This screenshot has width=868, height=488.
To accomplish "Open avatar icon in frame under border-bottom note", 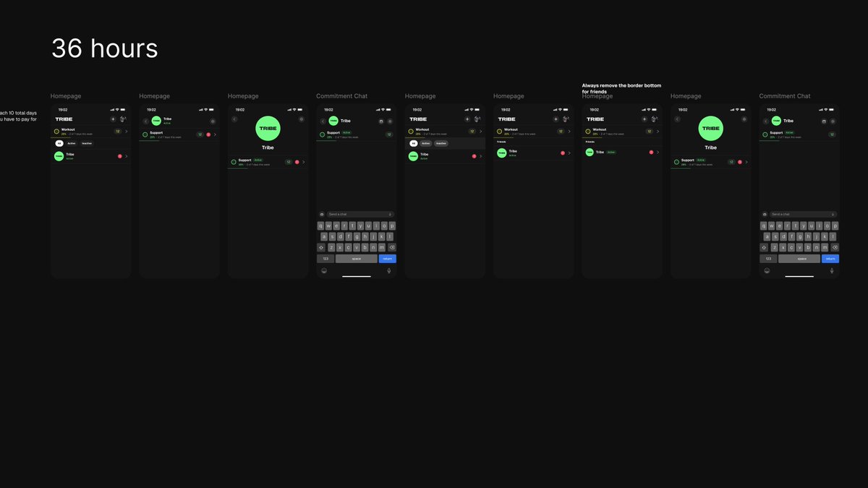I will click(x=655, y=119).
